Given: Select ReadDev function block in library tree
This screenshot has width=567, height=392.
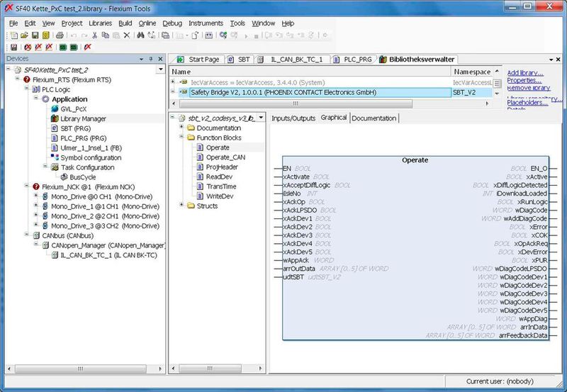Looking at the screenshot, I should pyautogui.click(x=219, y=177).
